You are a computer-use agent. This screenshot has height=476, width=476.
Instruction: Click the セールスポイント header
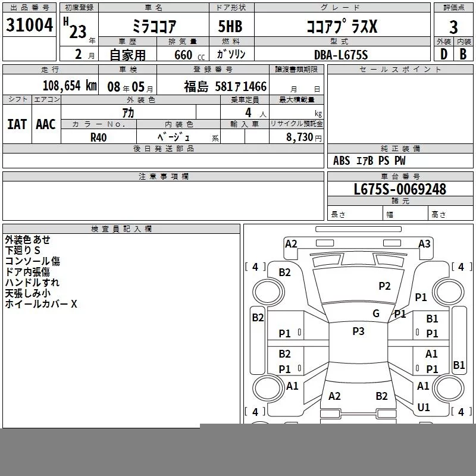(400, 70)
